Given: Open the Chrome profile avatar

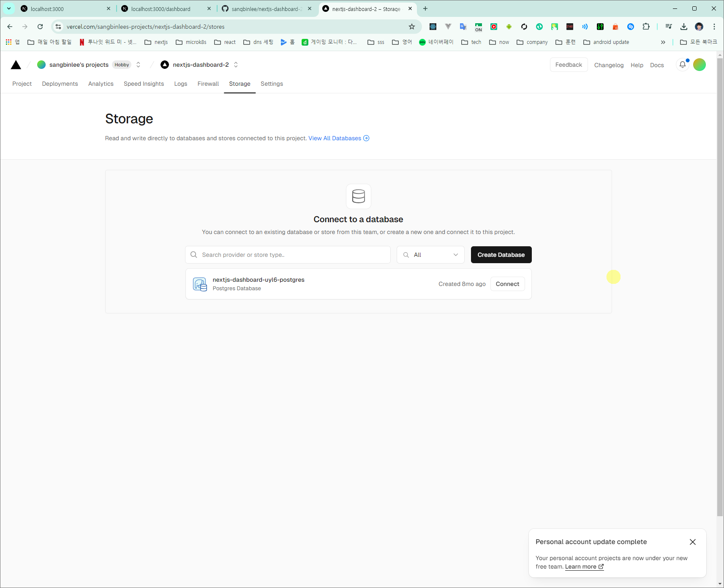Looking at the screenshot, I should coord(699,27).
